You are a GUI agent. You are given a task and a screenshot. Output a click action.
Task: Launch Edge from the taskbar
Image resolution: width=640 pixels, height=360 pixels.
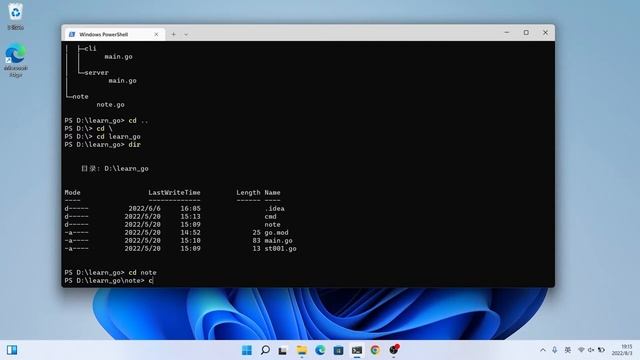tap(320, 350)
